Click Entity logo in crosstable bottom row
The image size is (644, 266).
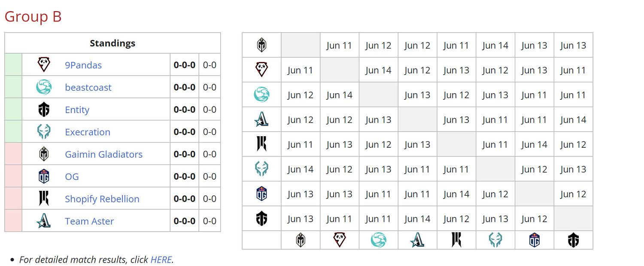(x=573, y=240)
